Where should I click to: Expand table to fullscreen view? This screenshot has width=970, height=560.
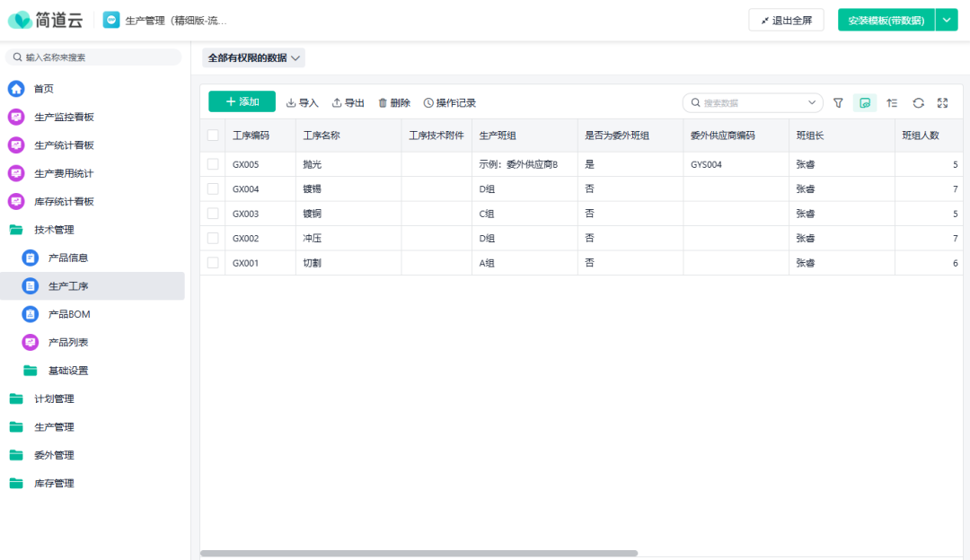943,103
